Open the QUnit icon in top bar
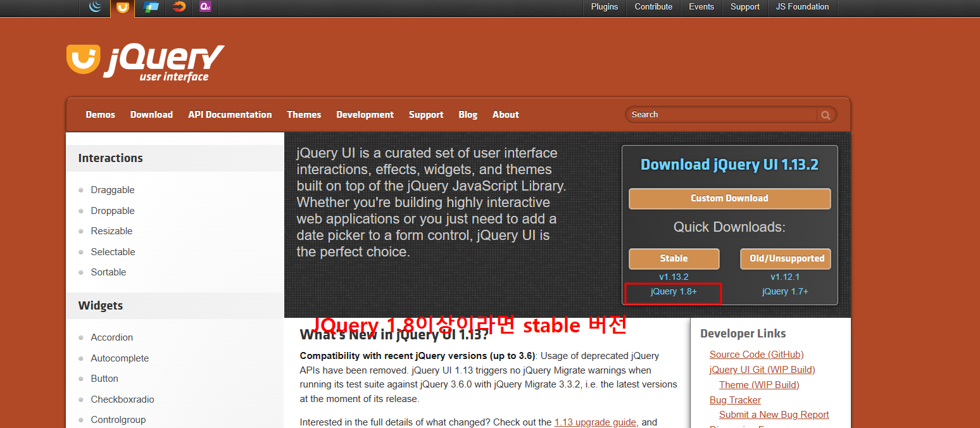 coord(205,7)
